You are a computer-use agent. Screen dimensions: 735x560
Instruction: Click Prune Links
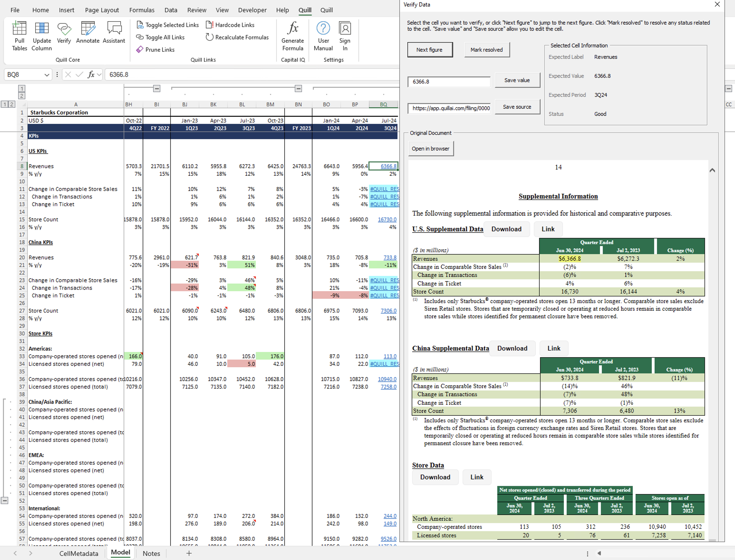point(156,50)
